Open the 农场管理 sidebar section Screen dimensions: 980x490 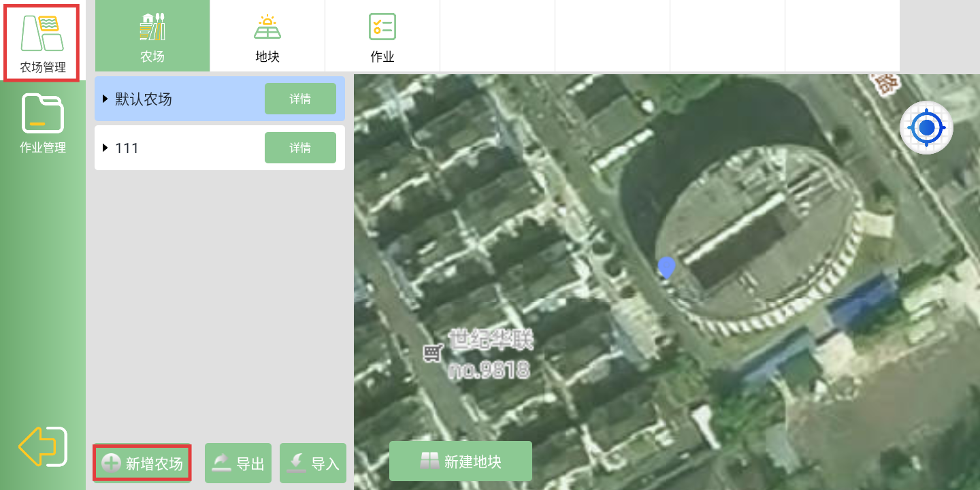click(42, 43)
